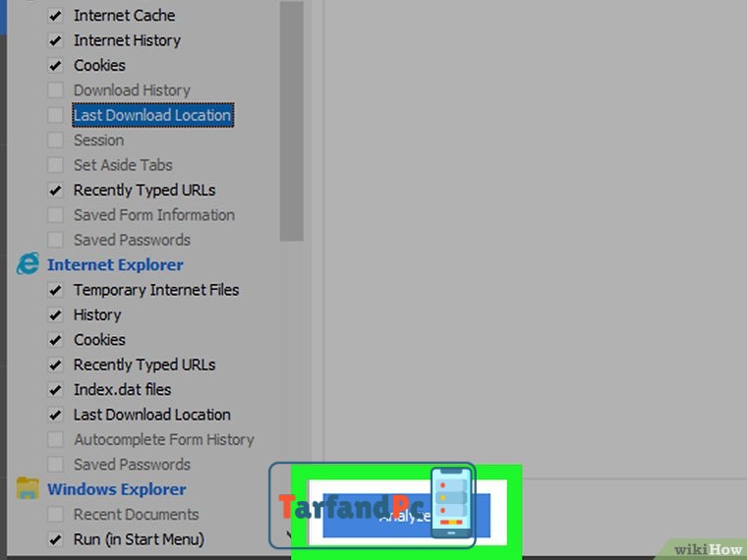Viewport: 747px width, 560px height.
Task: Enable Saved Passwords above Internet Explorer heading
Action: 55,240
